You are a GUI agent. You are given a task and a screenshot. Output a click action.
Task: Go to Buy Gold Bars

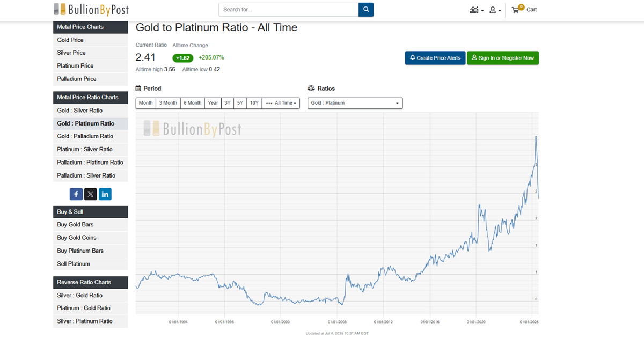click(91, 225)
